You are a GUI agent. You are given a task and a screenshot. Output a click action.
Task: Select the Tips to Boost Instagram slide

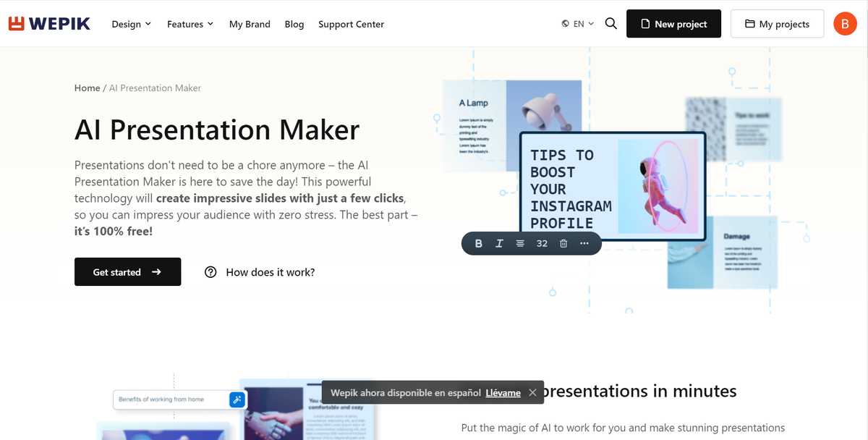pyautogui.click(x=612, y=187)
